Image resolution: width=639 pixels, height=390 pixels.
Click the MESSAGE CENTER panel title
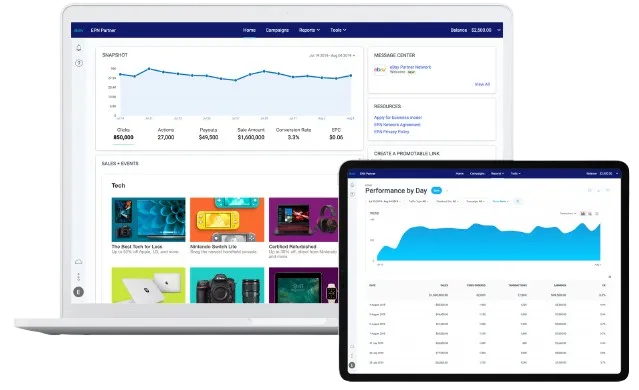(x=394, y=55)
